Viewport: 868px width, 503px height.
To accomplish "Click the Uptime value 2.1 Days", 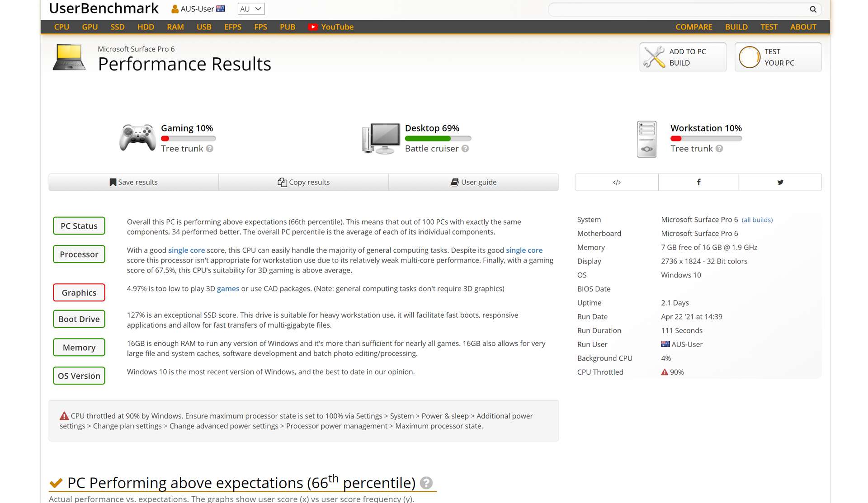I will coord(675,303).
